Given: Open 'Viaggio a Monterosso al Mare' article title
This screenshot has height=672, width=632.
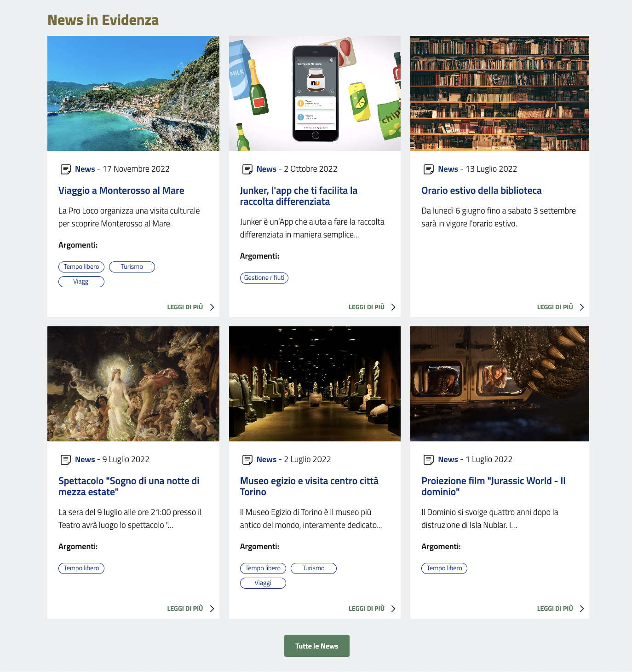Looking at the screenshot, I should (x=121, y=191).
